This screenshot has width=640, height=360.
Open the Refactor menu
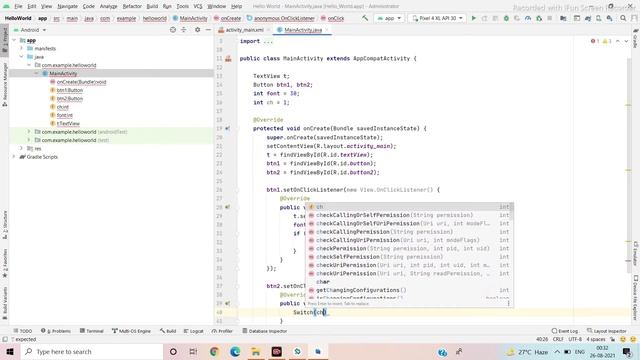132,7
